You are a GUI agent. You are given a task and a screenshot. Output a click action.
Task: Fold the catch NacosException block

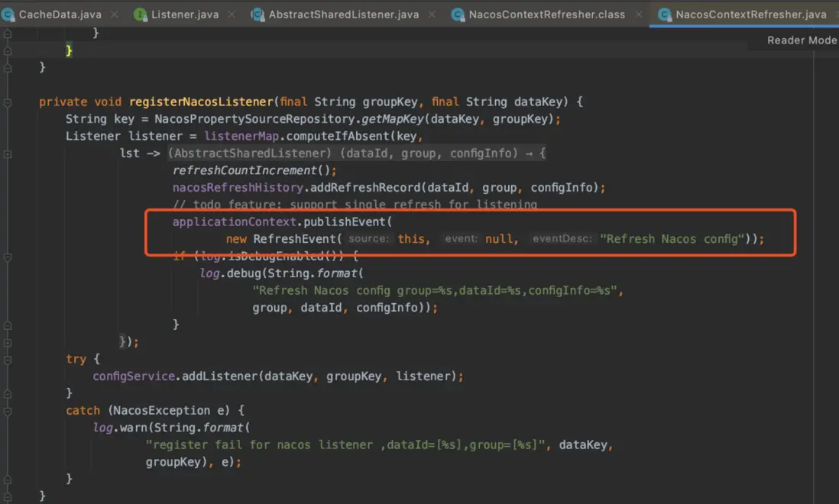click(6, 410)
